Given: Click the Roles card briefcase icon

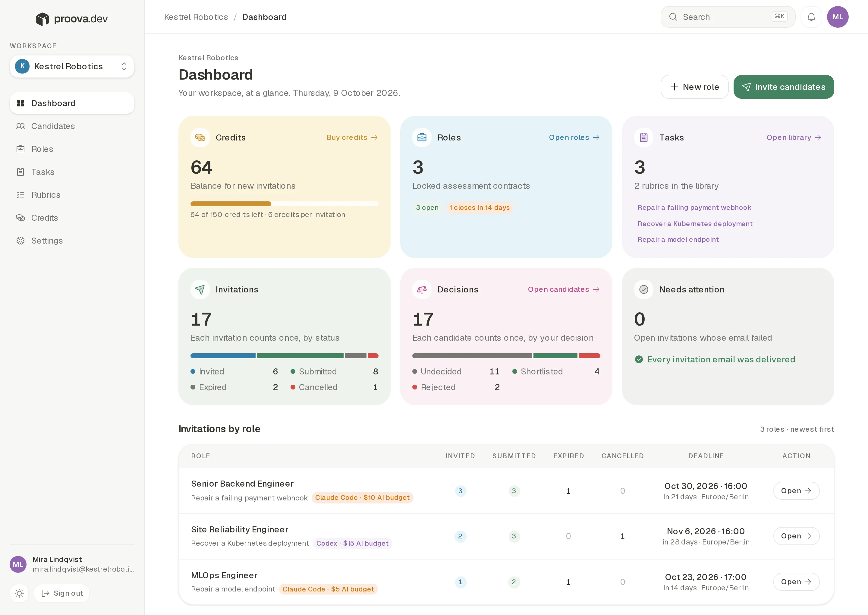Looking at the screenshot, I should click(422, 137).
